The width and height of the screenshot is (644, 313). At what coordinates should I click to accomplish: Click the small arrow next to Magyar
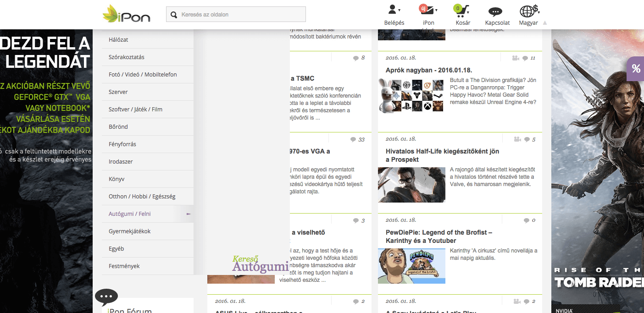[x=544, y=23]
